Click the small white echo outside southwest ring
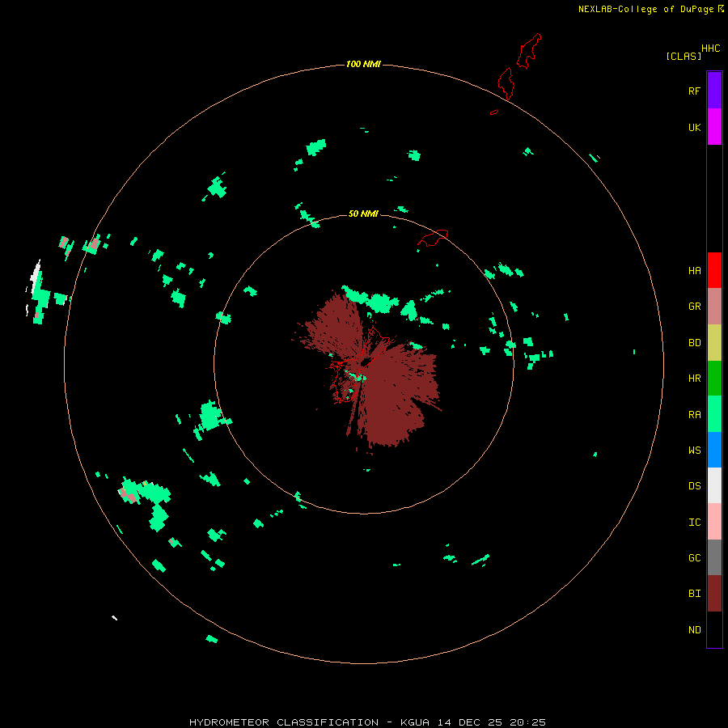 [x=114, y=617]
